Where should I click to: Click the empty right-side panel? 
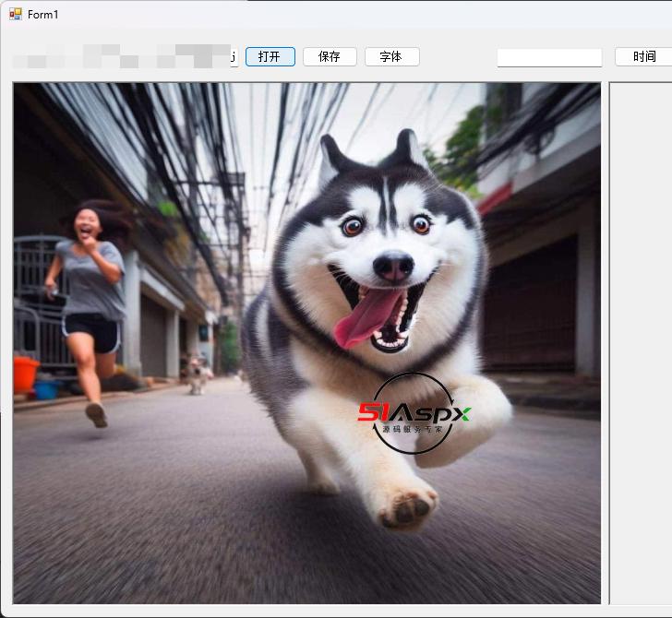pos(641,341)
